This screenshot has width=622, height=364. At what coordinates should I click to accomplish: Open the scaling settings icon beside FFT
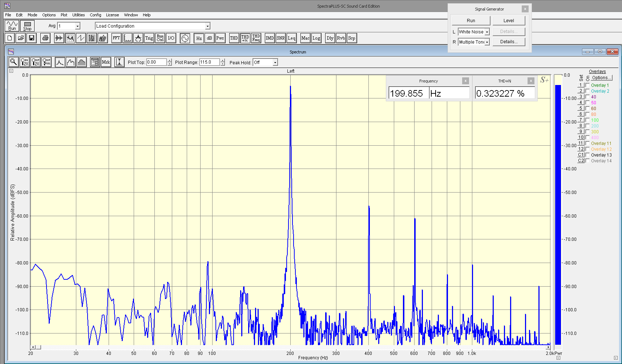[x=127, y=38]
